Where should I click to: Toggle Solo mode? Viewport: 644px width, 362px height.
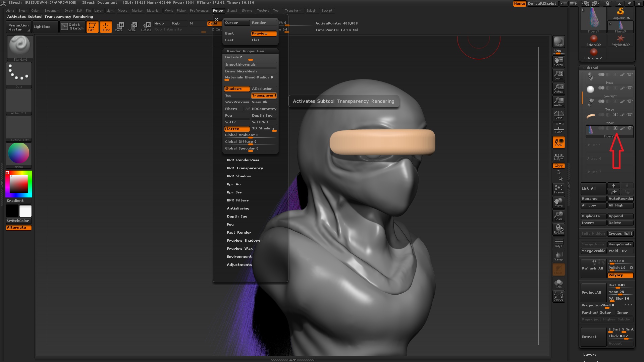(x=558, y=284)
